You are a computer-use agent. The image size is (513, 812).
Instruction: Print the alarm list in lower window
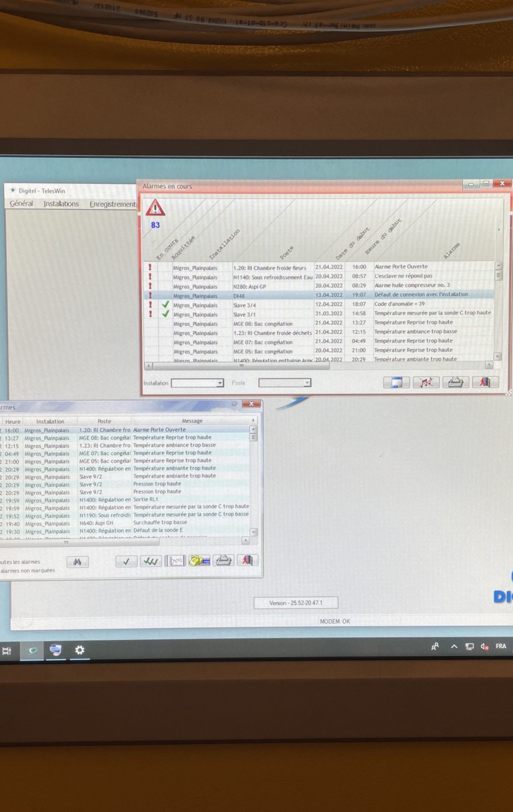223,561
